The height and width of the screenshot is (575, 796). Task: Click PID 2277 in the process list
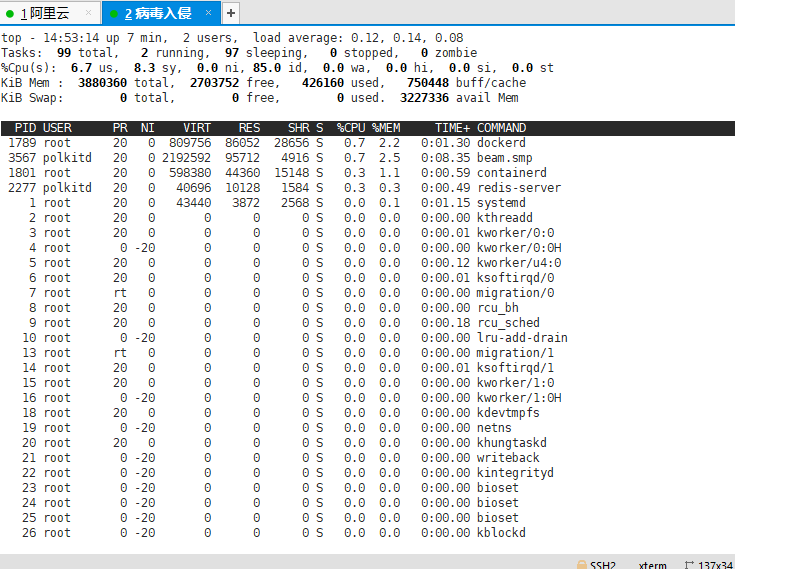tap(22, 188)
